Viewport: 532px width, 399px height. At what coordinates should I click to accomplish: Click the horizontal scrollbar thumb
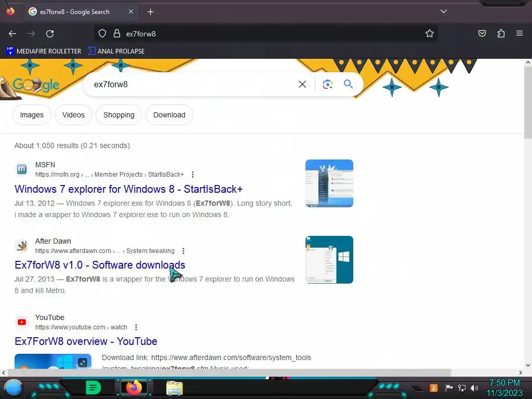[229, 373]
